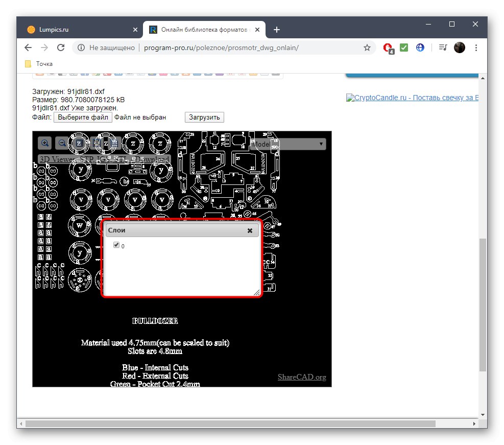Click the scroll up arrow
Image resolution: width=504 pixels, height=445 pixels.
click(483, 78)
